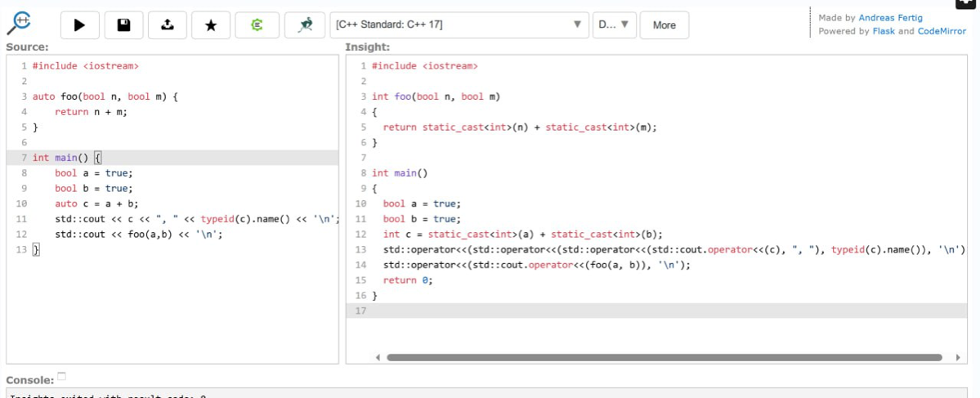The width and height of the screenshot is (980, 398).
Task: Click the green running-figure Quick Bench icon
Action: click(305, 25)
